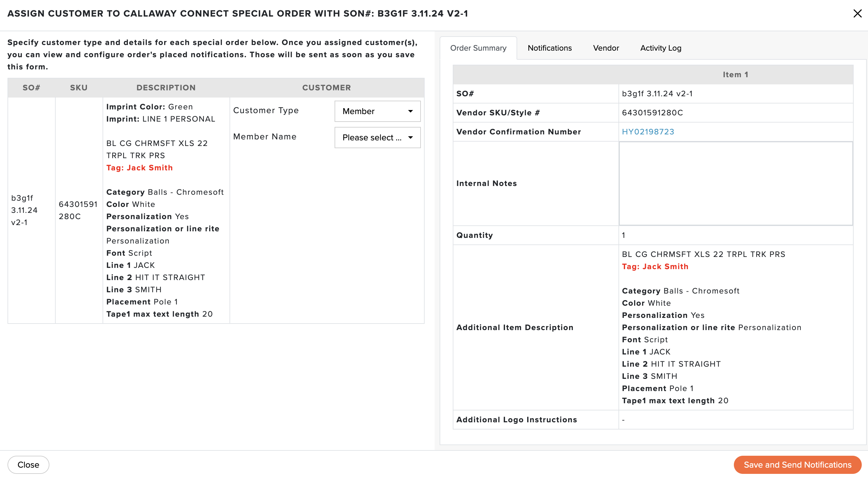Click 'Imprint: LINE 1 PERSONAL' text

(x=161, y=119)
